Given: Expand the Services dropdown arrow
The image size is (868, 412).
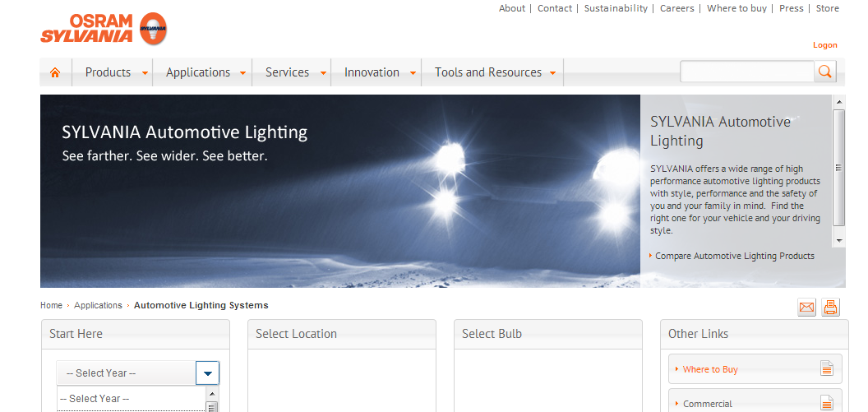Looking at the screenshot, I should (323, 73).
